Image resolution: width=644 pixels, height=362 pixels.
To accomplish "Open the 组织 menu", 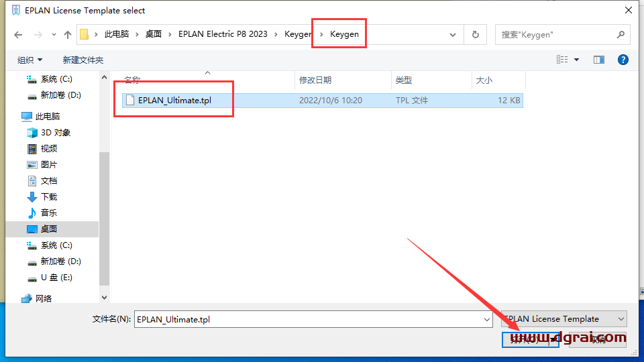I will pos(30,60).
